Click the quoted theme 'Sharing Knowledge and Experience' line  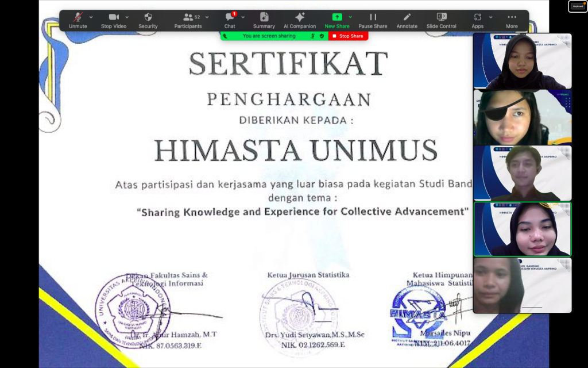[x=303, y=212]
